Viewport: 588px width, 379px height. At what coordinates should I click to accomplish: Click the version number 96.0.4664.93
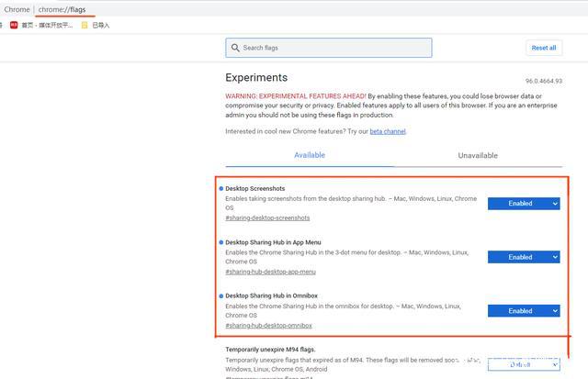tap(543, 81)
